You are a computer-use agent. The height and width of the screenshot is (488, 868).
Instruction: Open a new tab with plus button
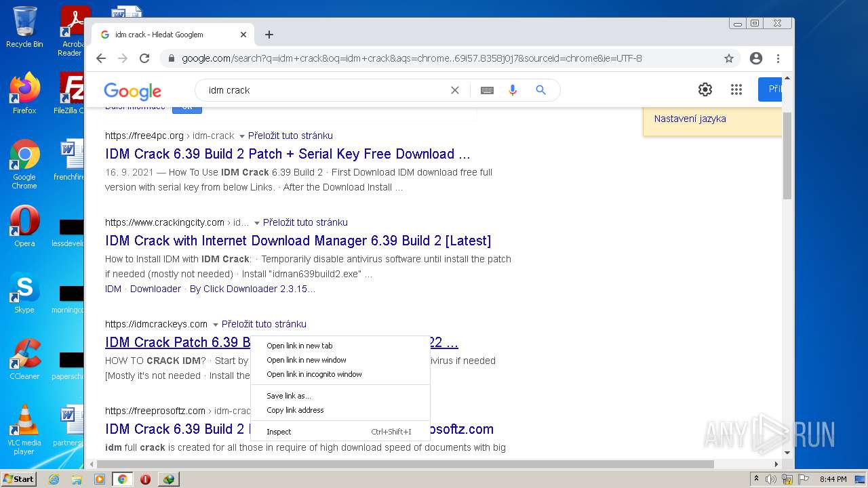pos(269,35)
